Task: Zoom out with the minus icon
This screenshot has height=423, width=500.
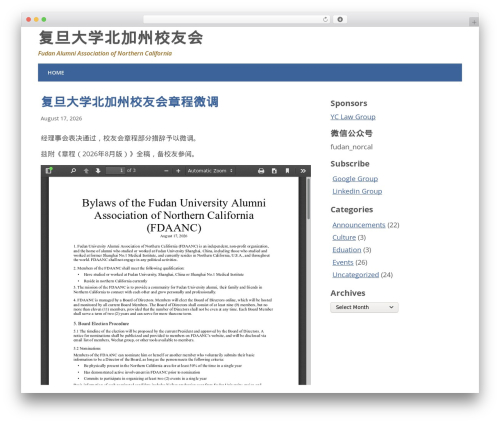Action: (166, 171)
